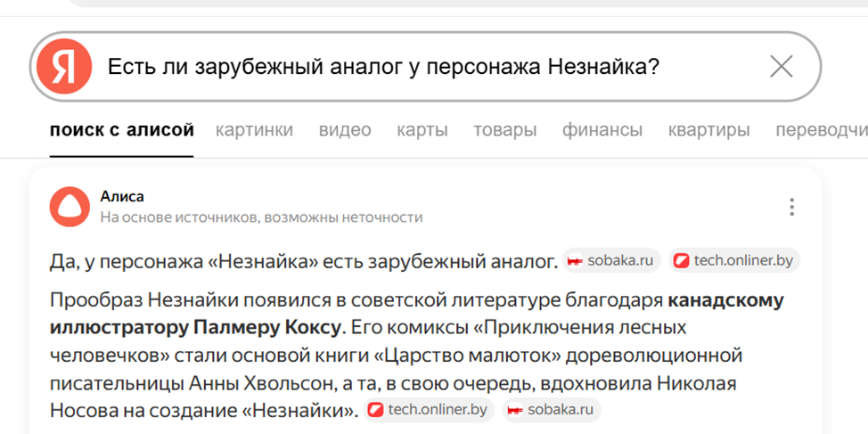The image size is (868, 434).
Task: Open tech.onliner.by source ending the second paragraph
Action: (429, 410)
